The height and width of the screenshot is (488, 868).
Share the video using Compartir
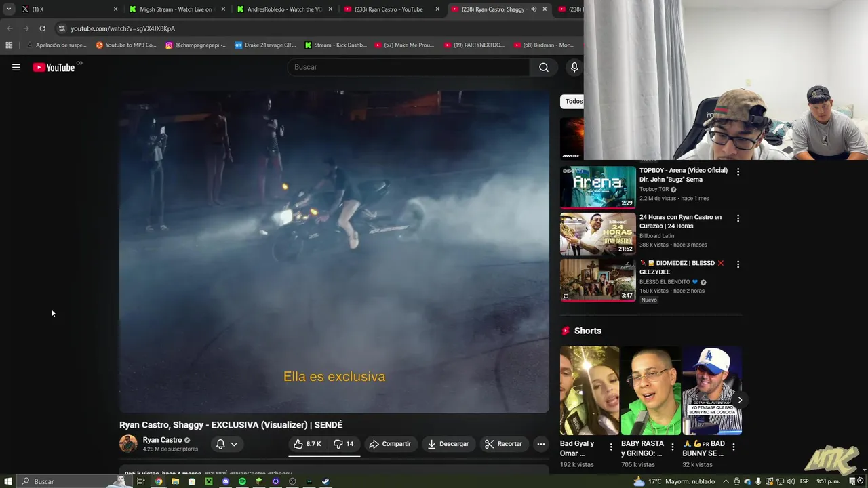(390, 444)
